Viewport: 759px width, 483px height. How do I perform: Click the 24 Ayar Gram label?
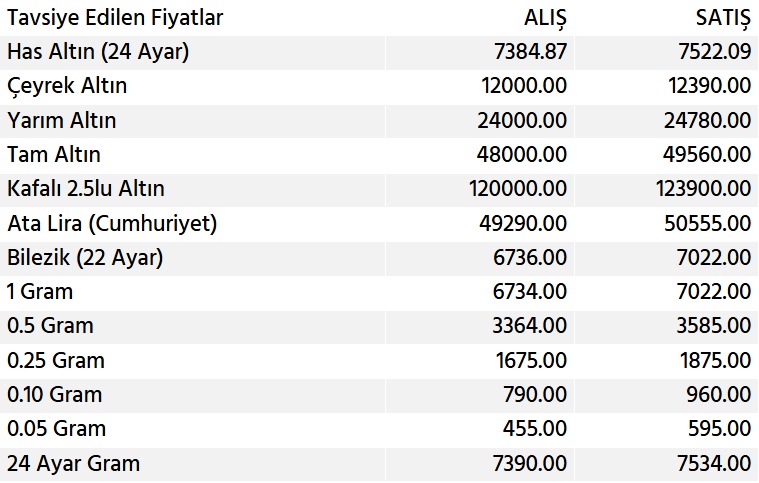point(73,464)
